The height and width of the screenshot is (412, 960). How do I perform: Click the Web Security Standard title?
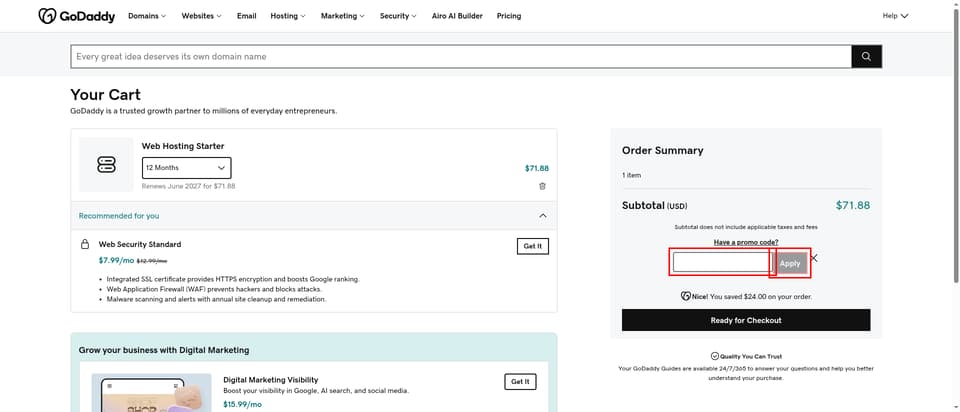tap(140, 244)
